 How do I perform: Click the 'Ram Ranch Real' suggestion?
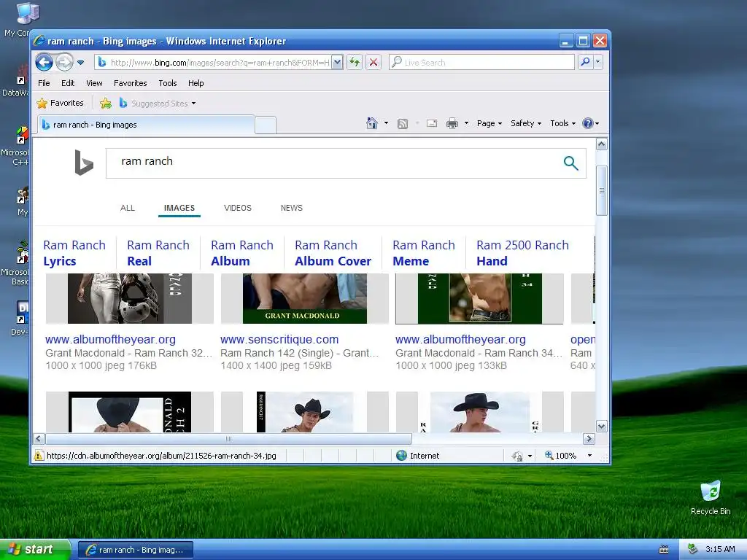(158, 253)
